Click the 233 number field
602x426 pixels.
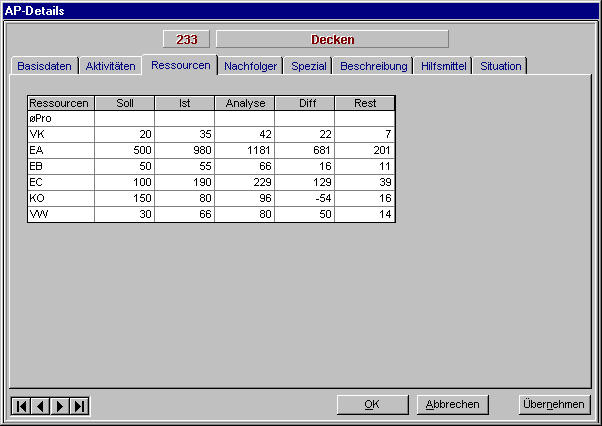point(187,40)
